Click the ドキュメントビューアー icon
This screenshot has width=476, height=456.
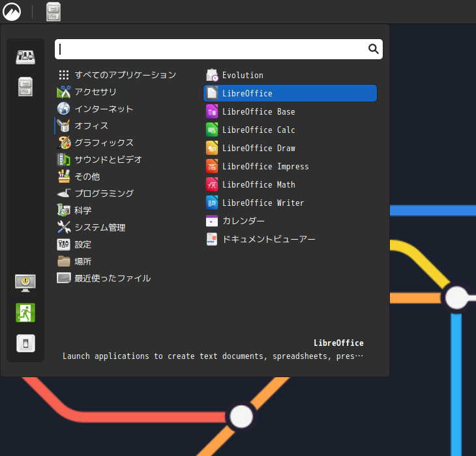pyautogui.click(x=212, y=239)
